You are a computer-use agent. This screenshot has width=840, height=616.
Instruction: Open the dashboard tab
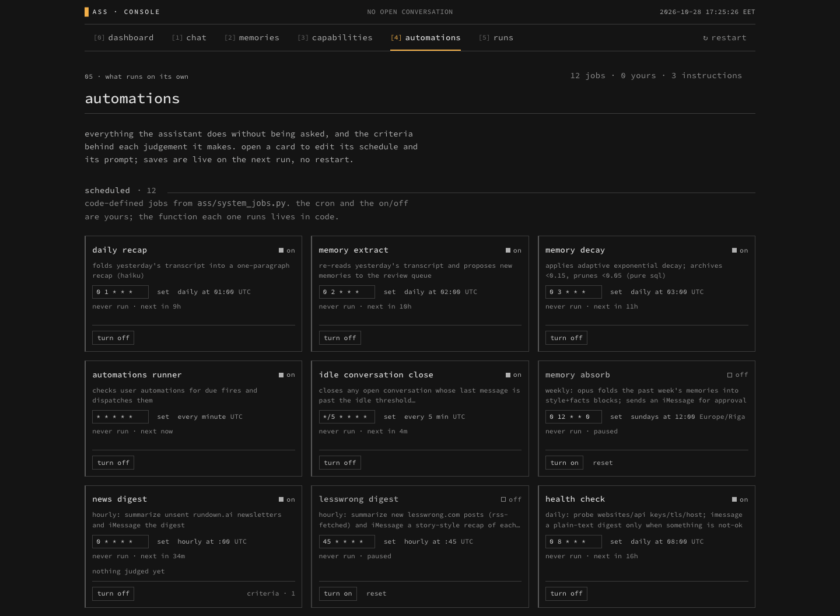124,38
